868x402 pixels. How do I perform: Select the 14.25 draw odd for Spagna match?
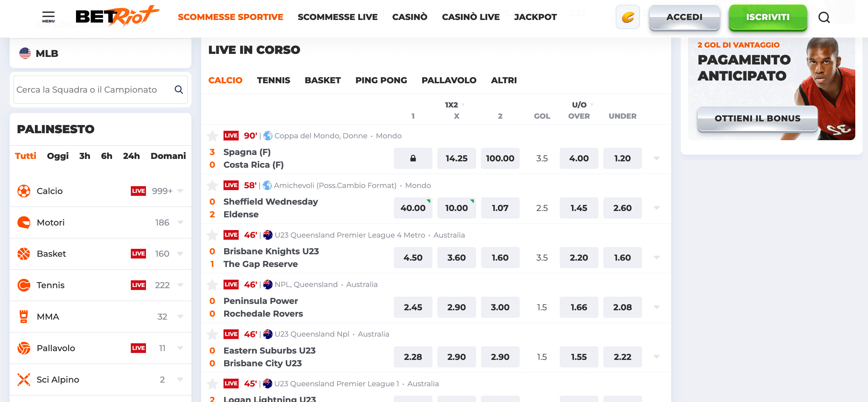[x=457, y=158]
